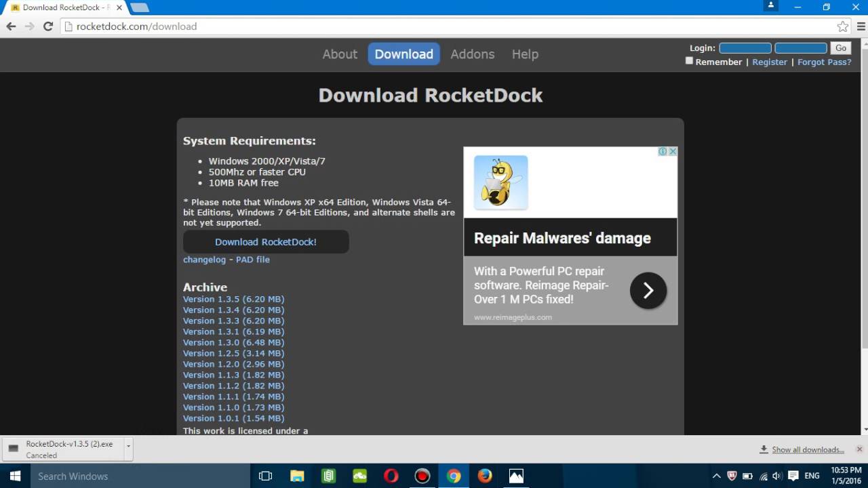Click the Chrome user profile icon
This screenshot has width=868, height=488.
[x=771, y=6]
